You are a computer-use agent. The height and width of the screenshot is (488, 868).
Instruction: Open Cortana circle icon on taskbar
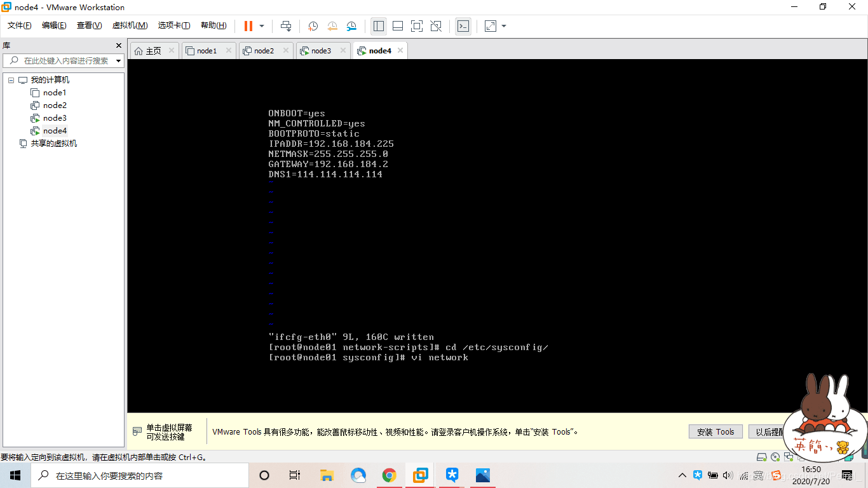coord(264,475)
